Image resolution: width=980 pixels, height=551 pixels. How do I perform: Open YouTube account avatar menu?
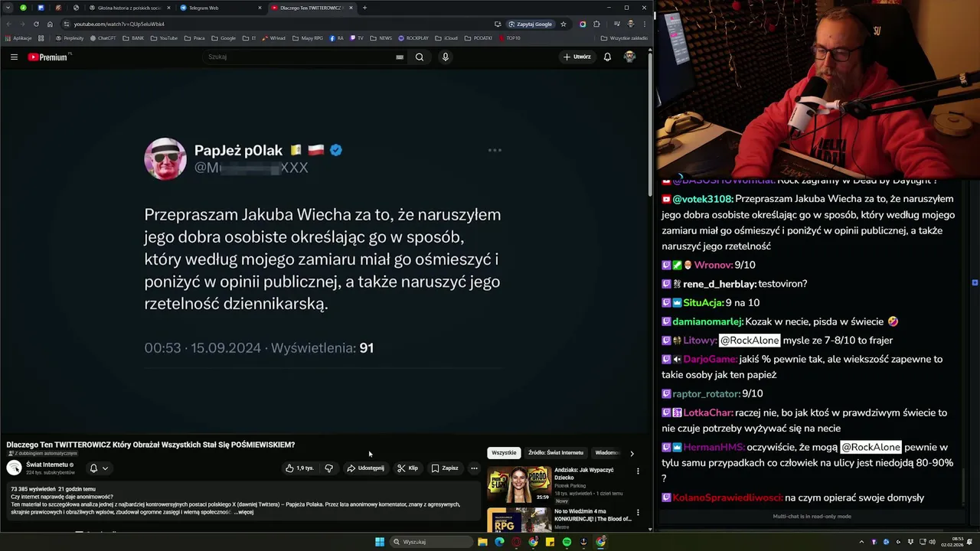point(629,57)
